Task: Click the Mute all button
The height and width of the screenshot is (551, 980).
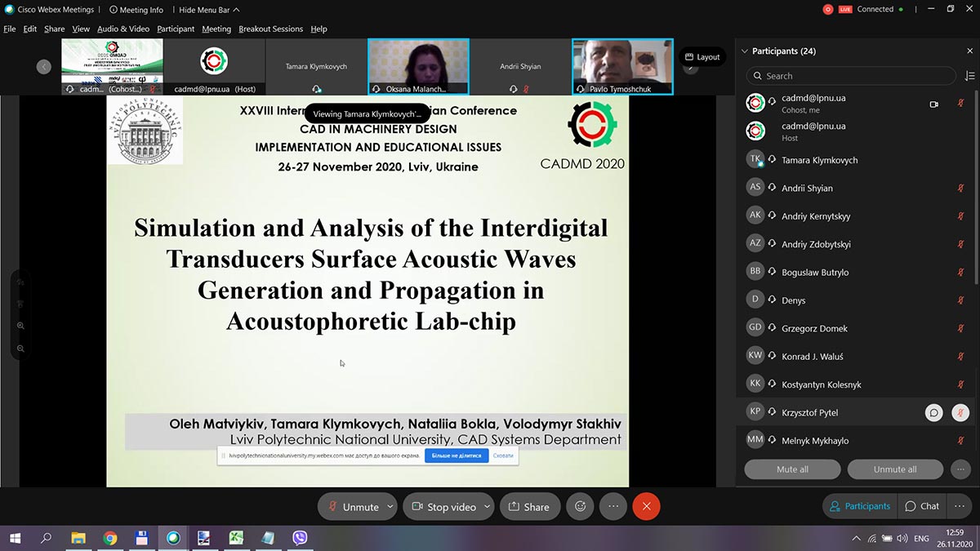Action: (792, 469)
